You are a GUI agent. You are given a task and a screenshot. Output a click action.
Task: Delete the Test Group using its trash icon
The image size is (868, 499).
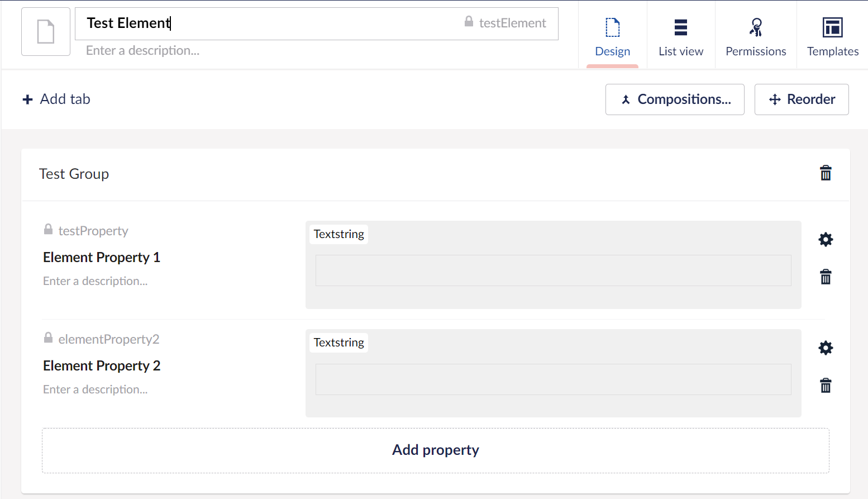pos(826,173)
